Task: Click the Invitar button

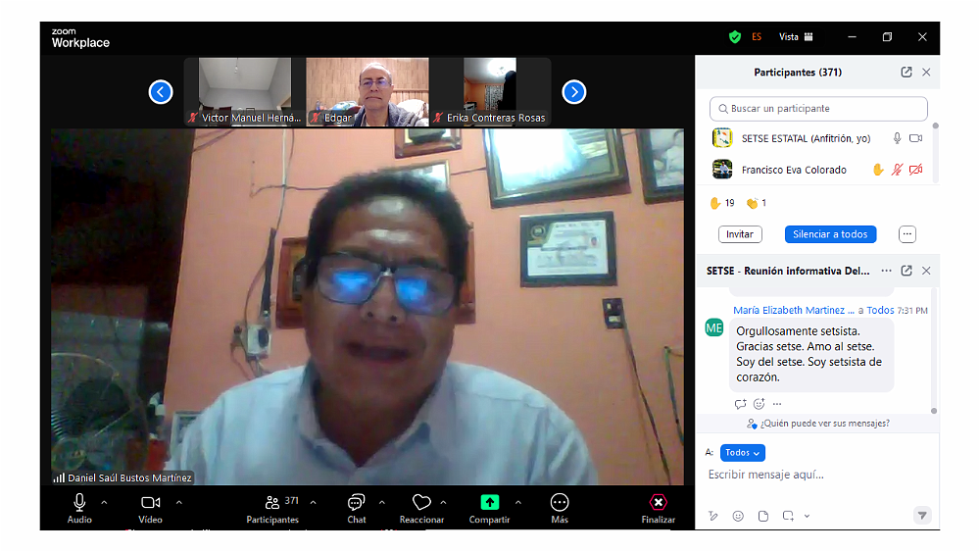Action: click(740, 234)
